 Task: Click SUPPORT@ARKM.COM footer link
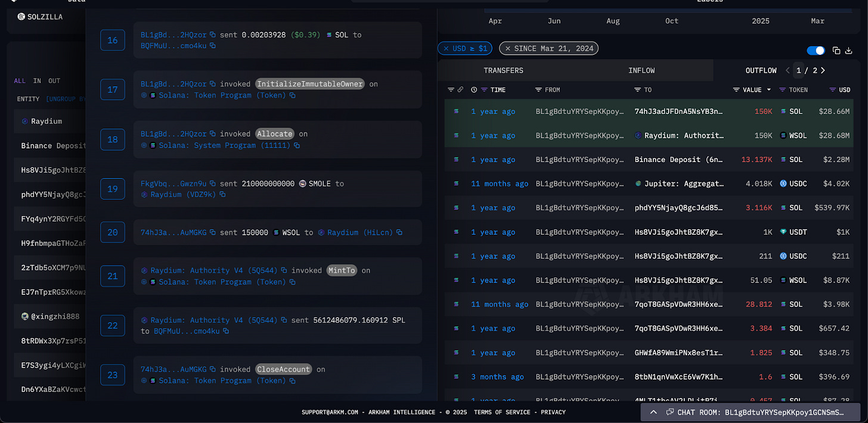[330, 412]
